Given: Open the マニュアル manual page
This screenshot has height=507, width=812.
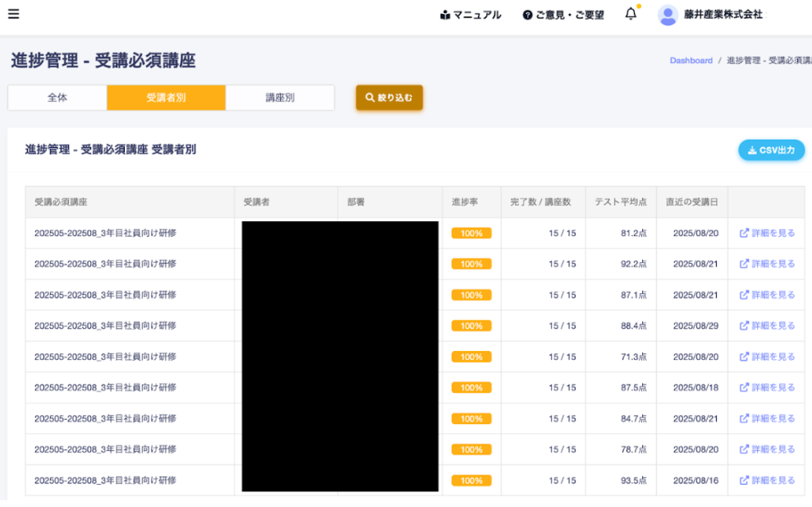Looking at the screenshot, I should click(x=470, y=14).
